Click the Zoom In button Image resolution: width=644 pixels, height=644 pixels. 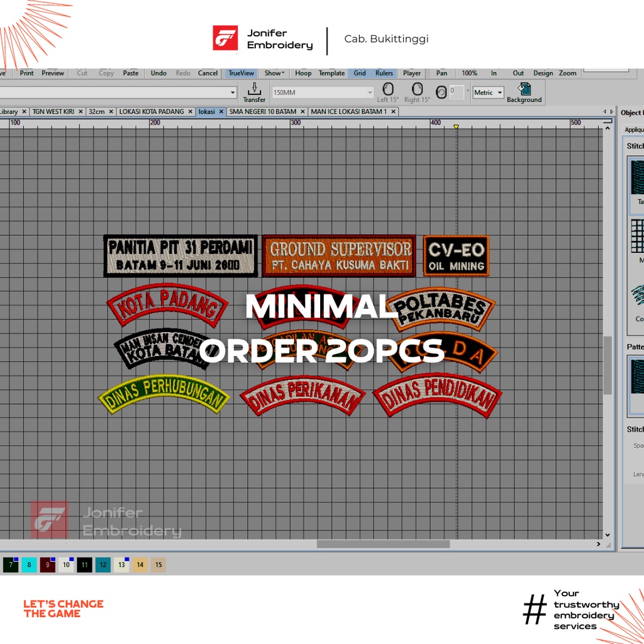pos(494,73)
